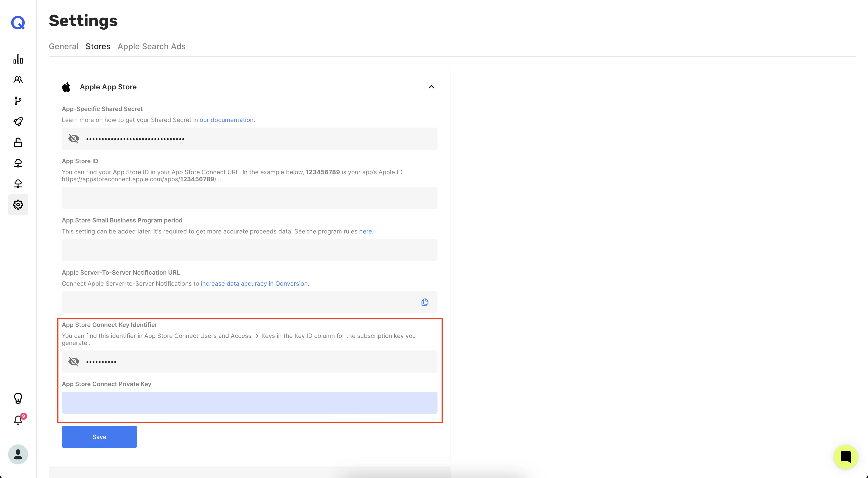Viewport: 868px width, 478px height.
Task: Click the padlock sidebar icon
Action: [18, 143]
